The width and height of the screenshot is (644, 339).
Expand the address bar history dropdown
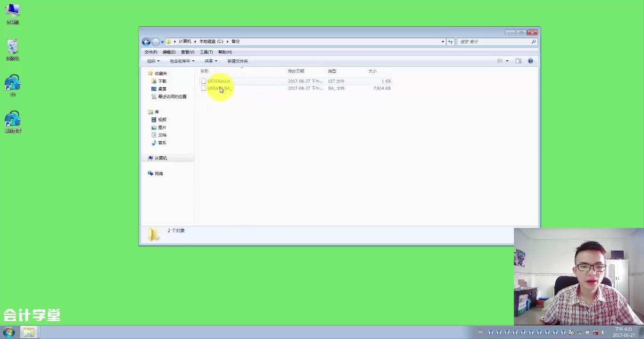(443, 41)
